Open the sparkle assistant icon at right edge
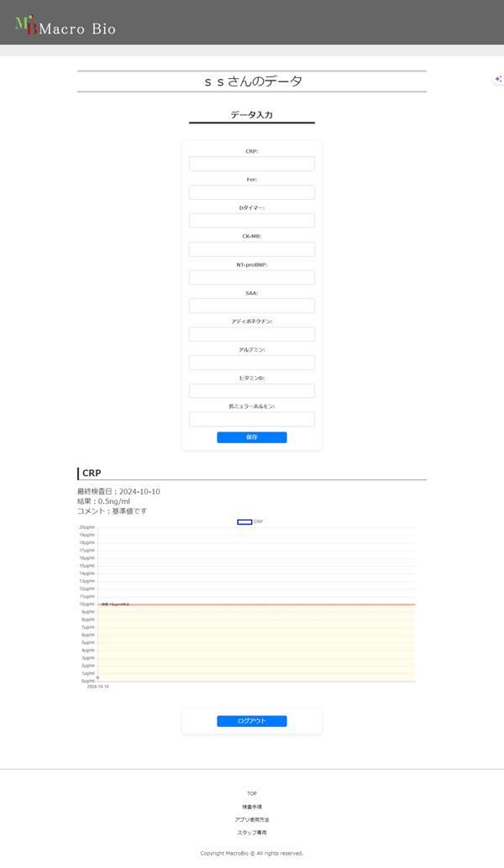The height and width of the screenshot is (868, 504). [498, 79]
